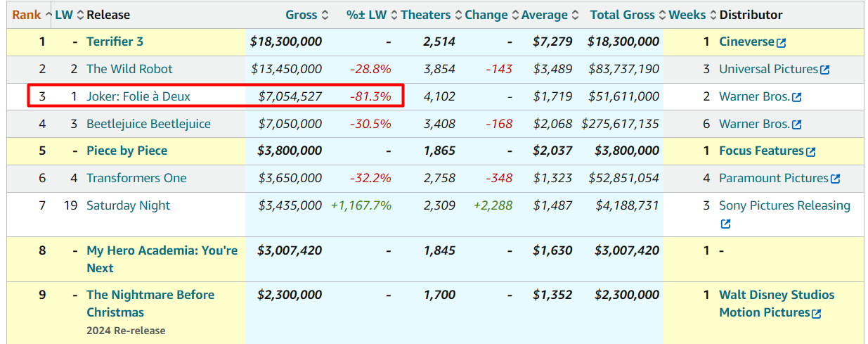Viewport: 868px width, 344px height.
Task: Click external link icon beside Universal Pictures
Action: pyautogui.click(x=825, y=70)
